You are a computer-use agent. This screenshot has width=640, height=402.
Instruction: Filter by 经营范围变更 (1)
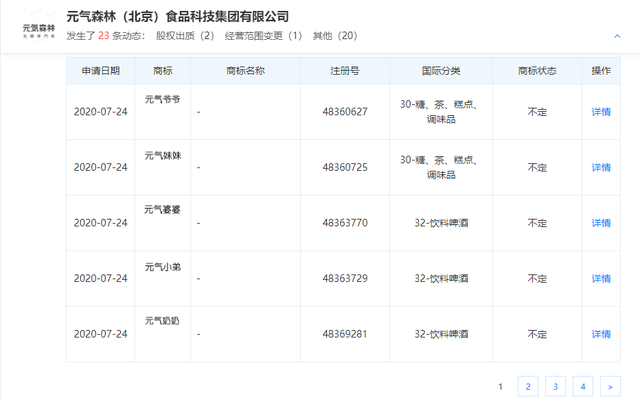[263, 36]
